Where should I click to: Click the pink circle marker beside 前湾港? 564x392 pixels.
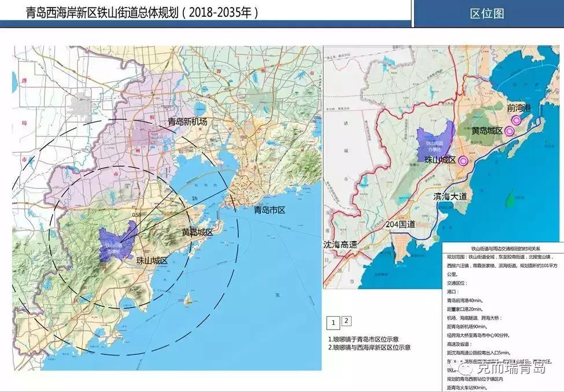pyautogui.click(x=515, y=120)
